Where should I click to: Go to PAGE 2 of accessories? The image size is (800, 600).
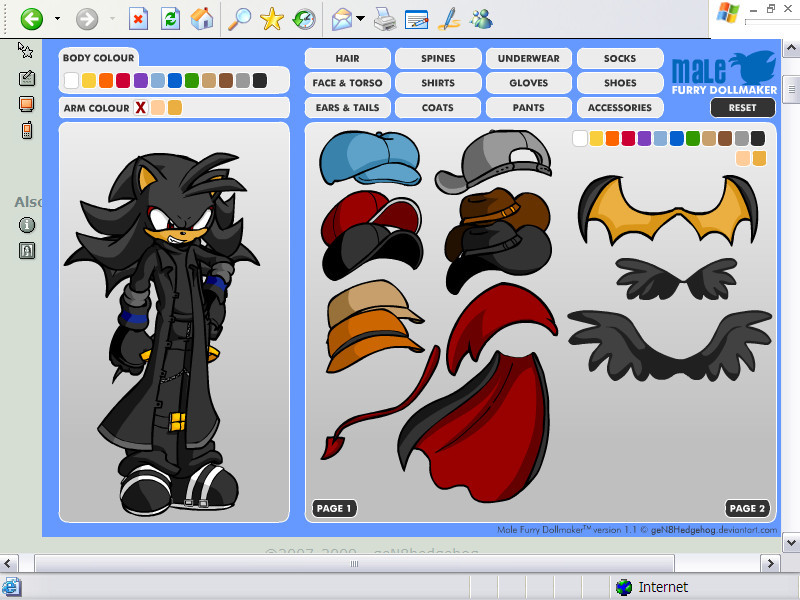coord(747,508)
